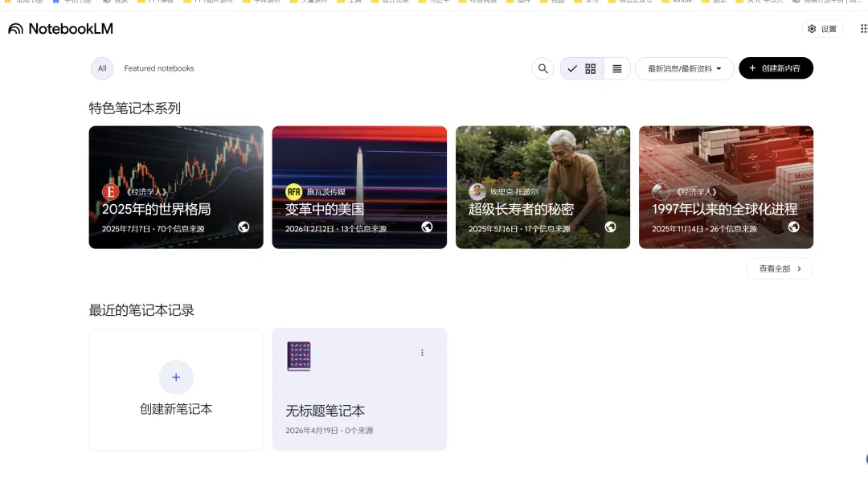Click the notebook emoji icon on 无标题笔记本
Image resolution: width=868 pixels, height=491 pixels.
(x=299, y=356)
